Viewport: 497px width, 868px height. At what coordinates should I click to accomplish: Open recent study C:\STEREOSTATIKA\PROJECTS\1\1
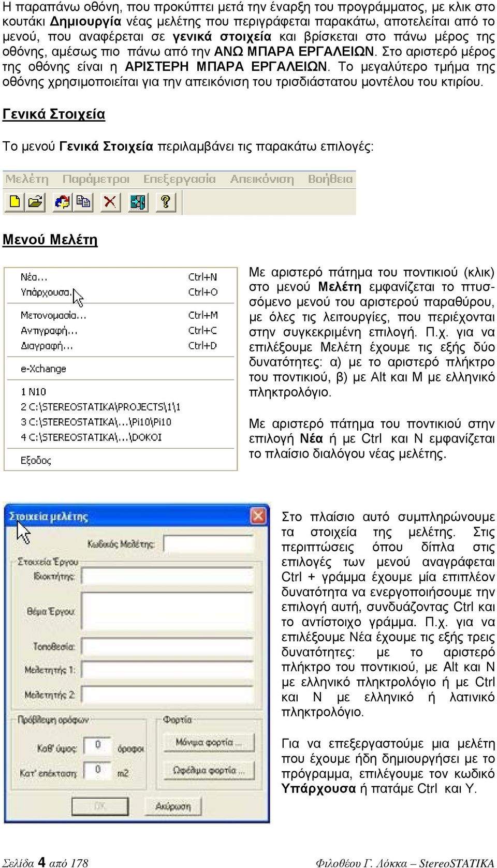click(119, 407)
